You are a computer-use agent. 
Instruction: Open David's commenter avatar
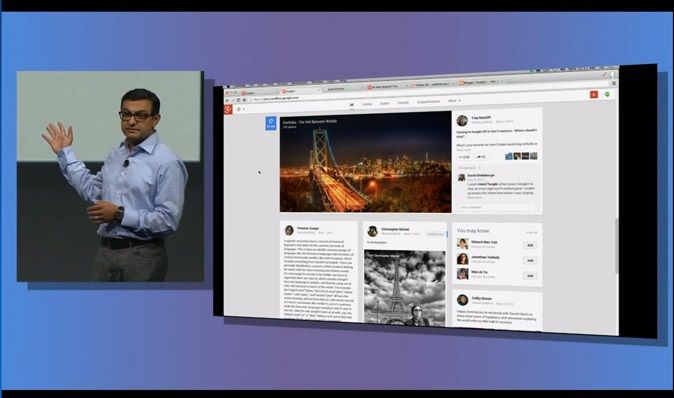(x=462, y=178)
